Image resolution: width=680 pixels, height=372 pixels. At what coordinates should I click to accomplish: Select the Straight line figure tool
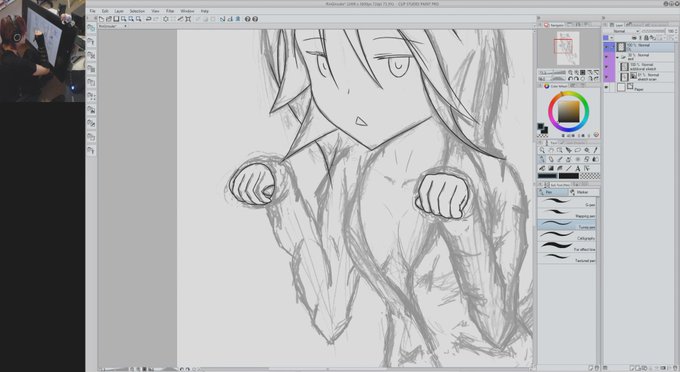coord(569,168)
